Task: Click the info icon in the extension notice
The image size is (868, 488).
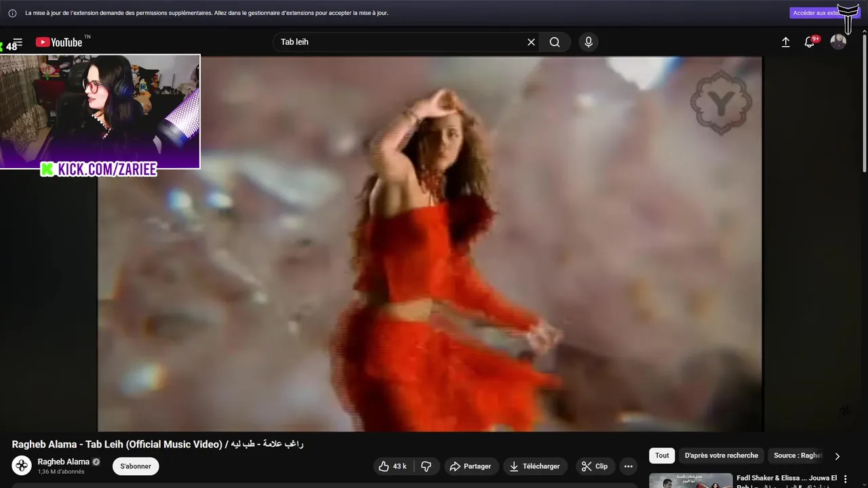Action: [12, 13]
